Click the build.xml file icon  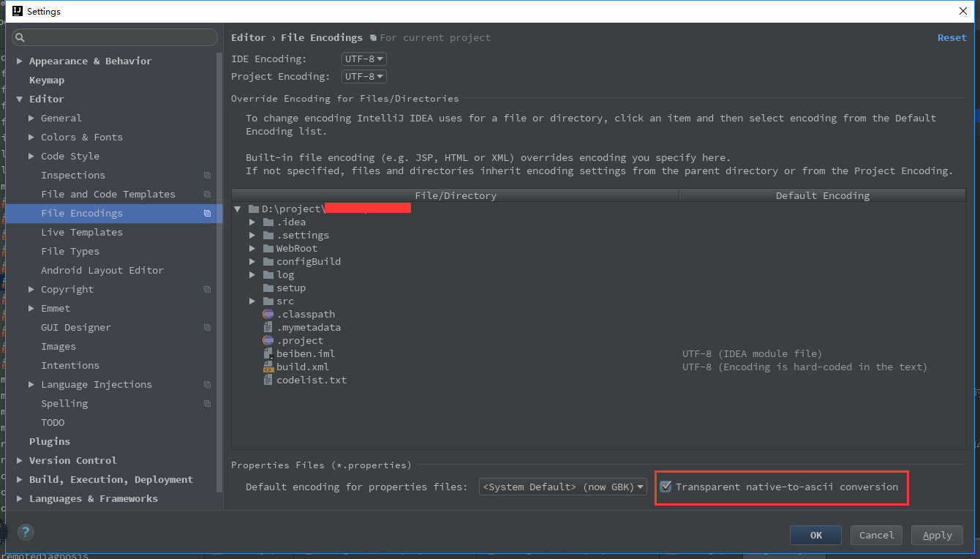pos(268,367)
